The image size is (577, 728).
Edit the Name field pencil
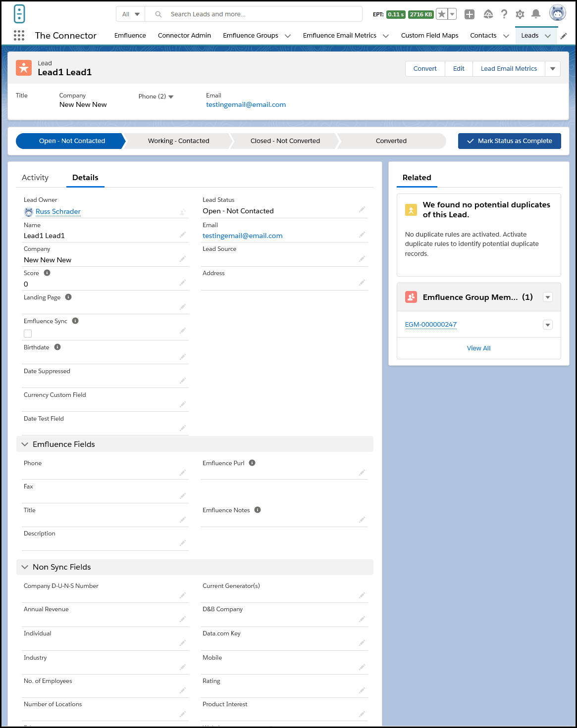pyautogui.click(x=183, y=235)
